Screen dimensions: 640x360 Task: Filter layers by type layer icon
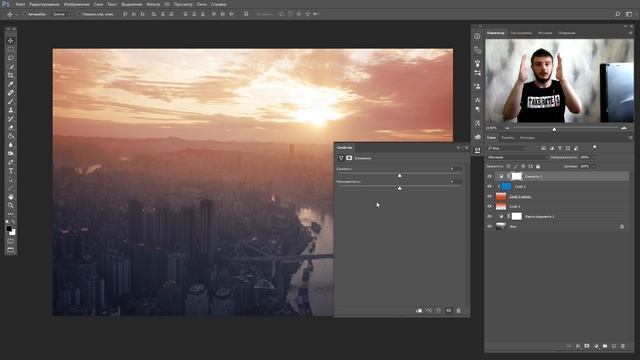click(560, 148)
